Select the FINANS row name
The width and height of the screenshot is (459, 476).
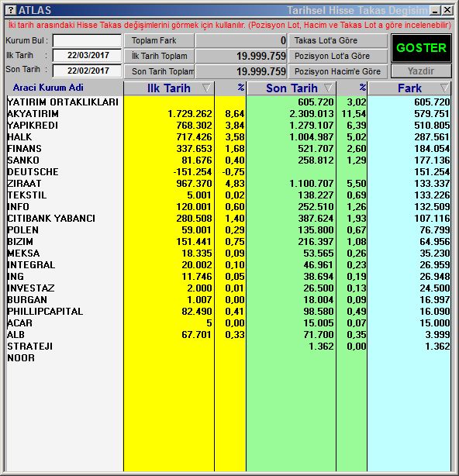pos(24,149)
